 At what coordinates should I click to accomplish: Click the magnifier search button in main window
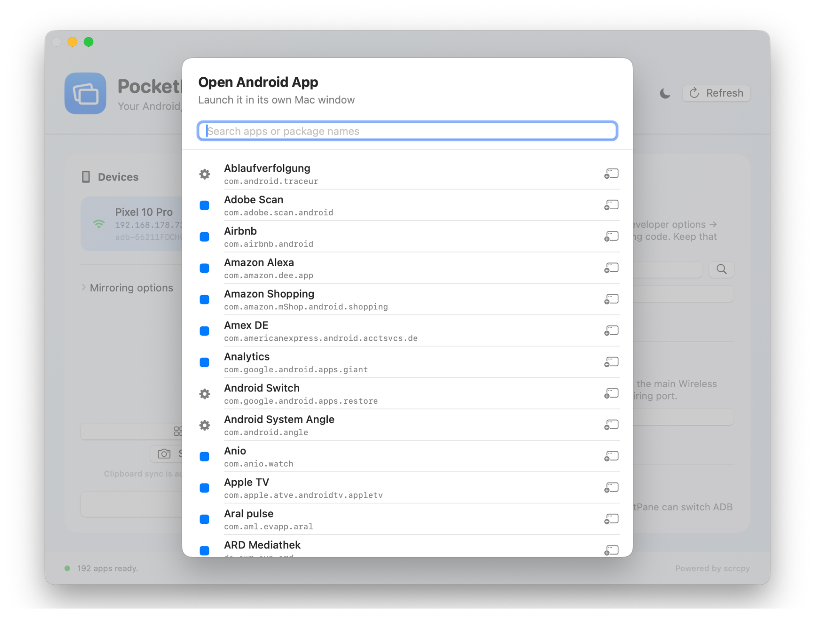click(x=721, y=269)
